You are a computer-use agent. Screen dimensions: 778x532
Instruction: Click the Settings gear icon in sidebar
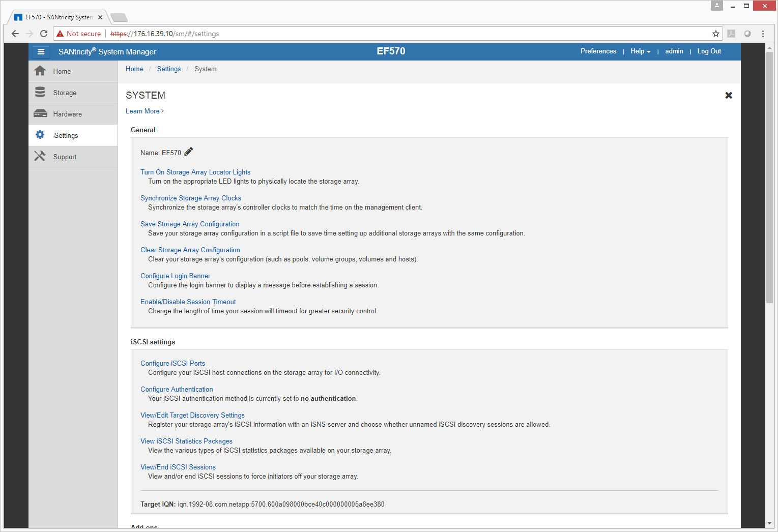40,135
